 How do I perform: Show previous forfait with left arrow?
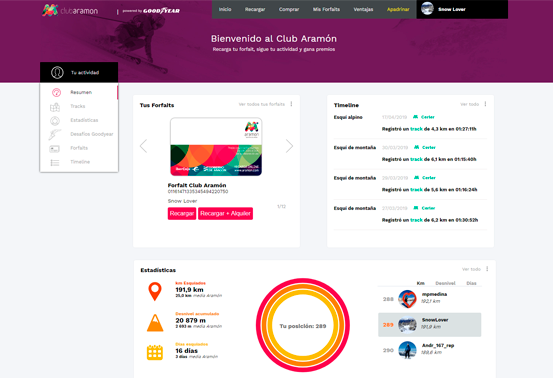tap(143, 146)
